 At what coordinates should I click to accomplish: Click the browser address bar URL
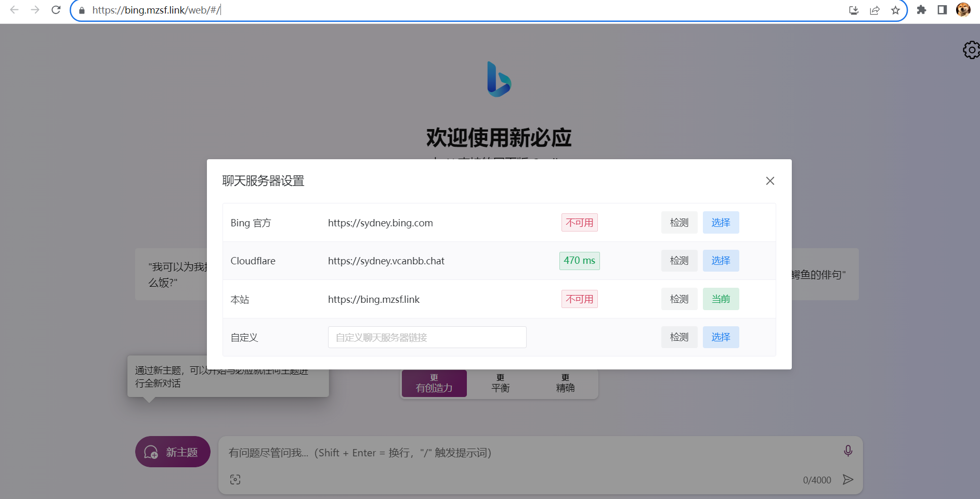pos(156,10)
